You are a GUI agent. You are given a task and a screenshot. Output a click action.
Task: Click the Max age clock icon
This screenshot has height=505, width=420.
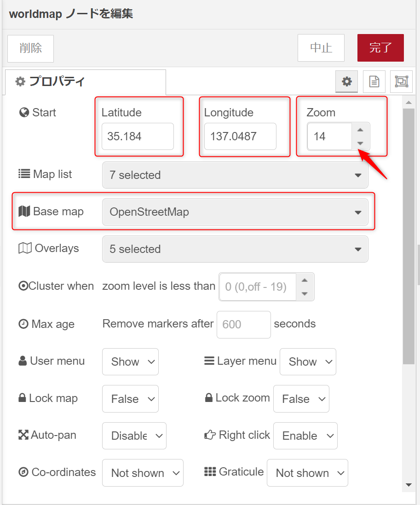[x=23, y=324]
